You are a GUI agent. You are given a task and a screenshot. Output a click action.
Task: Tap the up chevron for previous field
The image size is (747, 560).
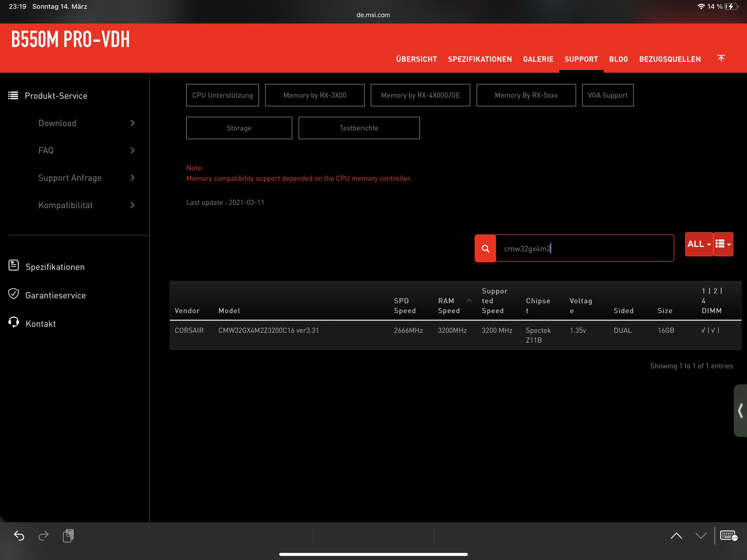[676, 536]
